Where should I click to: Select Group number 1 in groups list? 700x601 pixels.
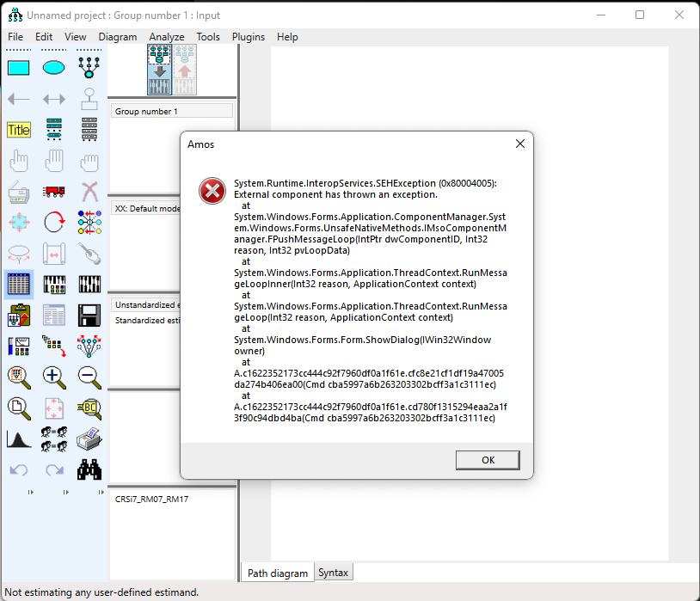171,112
